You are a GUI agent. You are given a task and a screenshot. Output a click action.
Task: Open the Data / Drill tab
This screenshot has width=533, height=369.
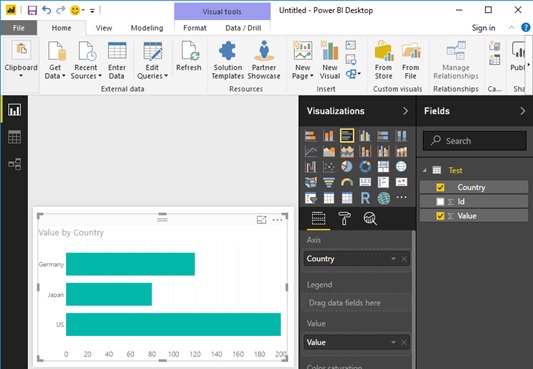pos(243,28)
